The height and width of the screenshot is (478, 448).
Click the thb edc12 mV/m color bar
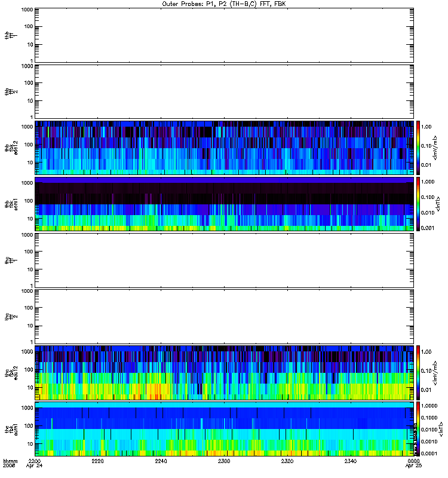[x=418, y=148]
